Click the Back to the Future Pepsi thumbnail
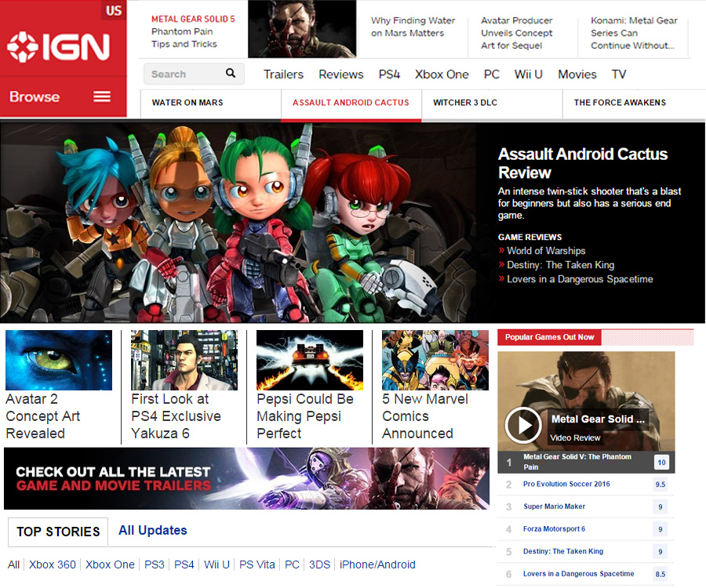Viewport: 706px width, 588px height. [310, 360]
